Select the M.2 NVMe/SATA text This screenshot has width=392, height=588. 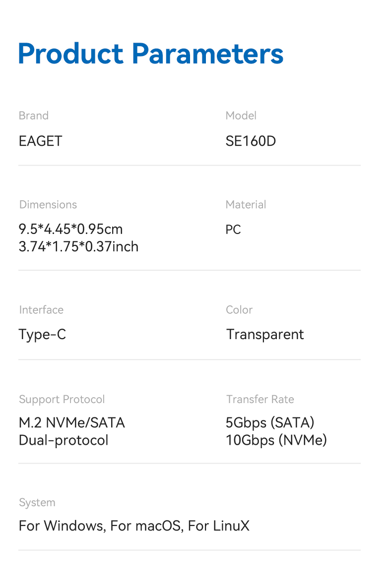pos(72,423)
